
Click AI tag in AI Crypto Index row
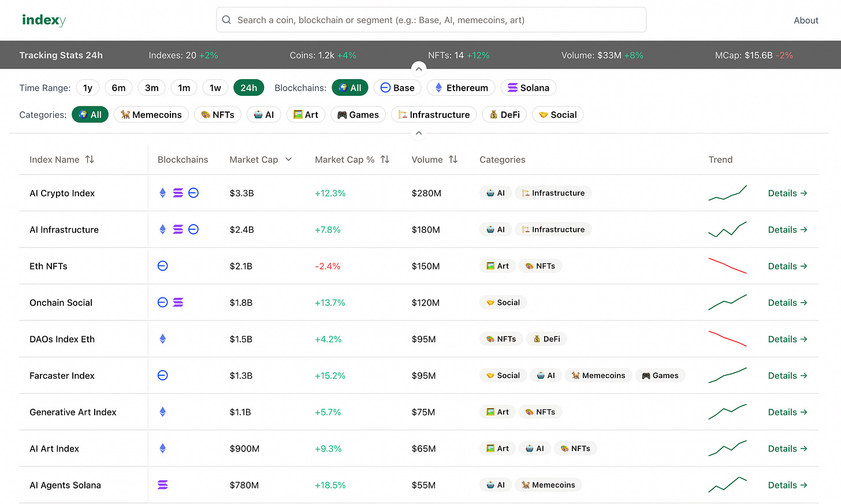coord(495,193)
